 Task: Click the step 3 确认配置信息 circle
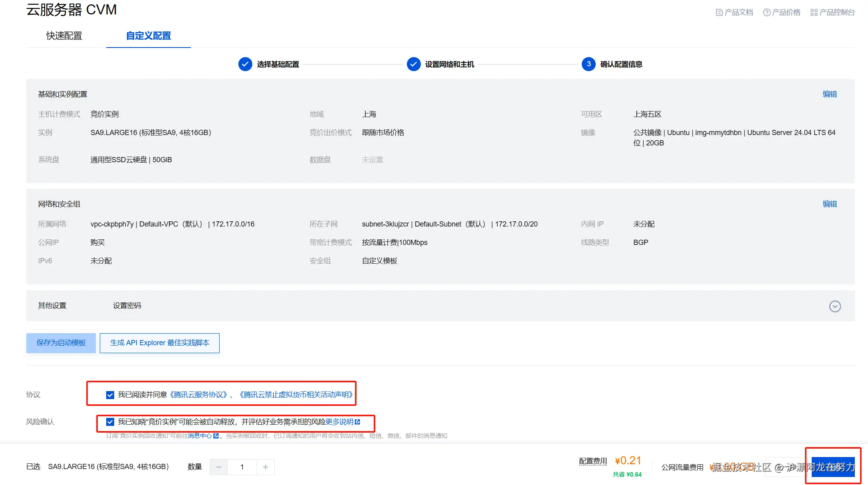pyautogui.click(x=589, y=64)
